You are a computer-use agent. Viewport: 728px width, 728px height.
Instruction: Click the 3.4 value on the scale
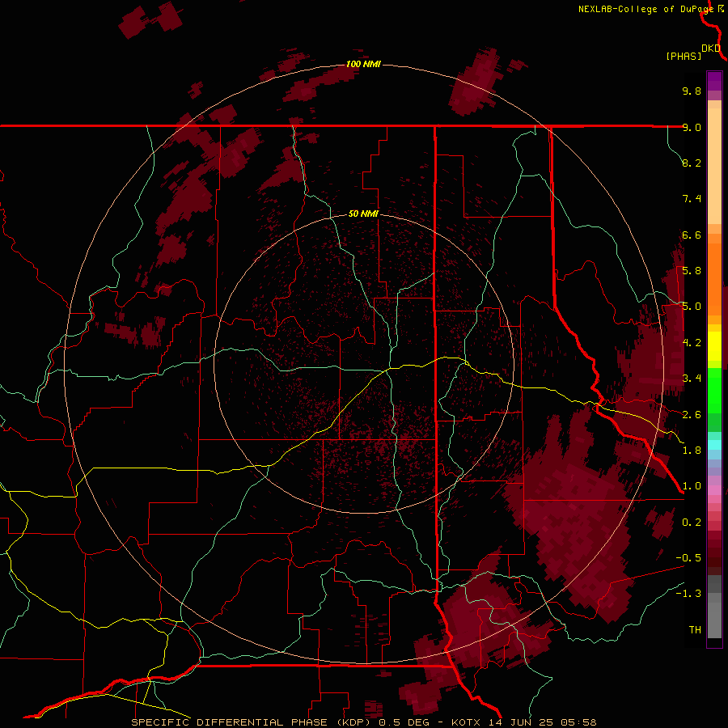tap(692, 378)
